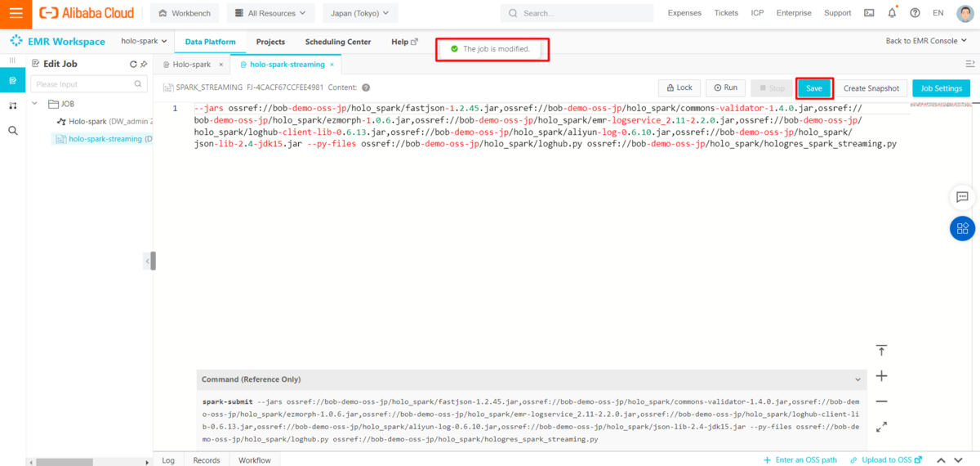
Task: Pin the Edit Job panel
Action: [x=144, y=64]
